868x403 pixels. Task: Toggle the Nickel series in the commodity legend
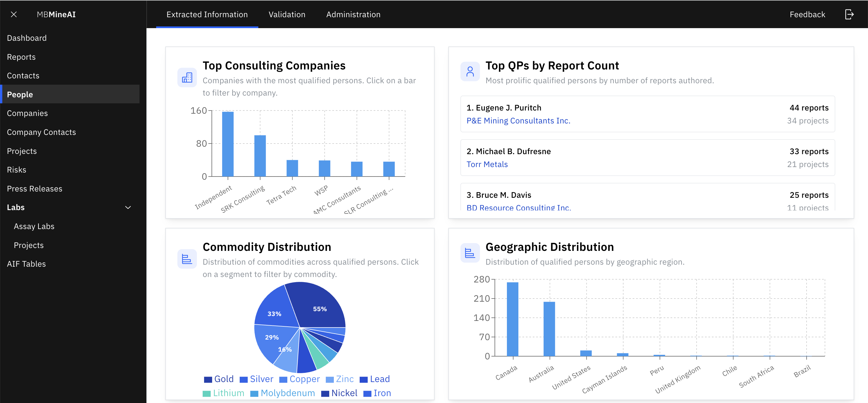pyautogui.click(x=344, y=393)
